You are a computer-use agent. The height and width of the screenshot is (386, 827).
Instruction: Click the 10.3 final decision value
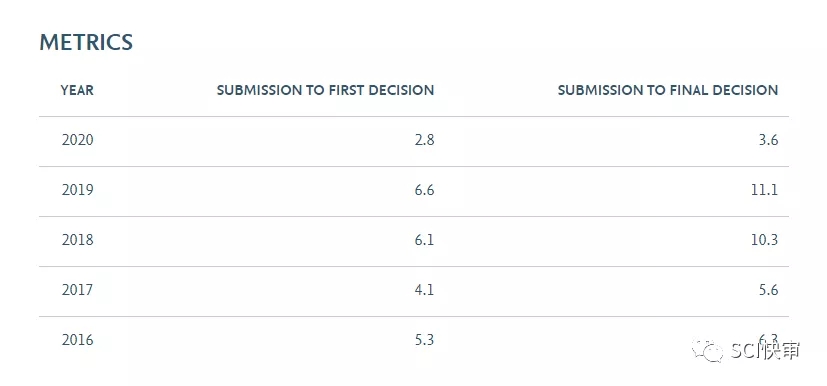765,240
